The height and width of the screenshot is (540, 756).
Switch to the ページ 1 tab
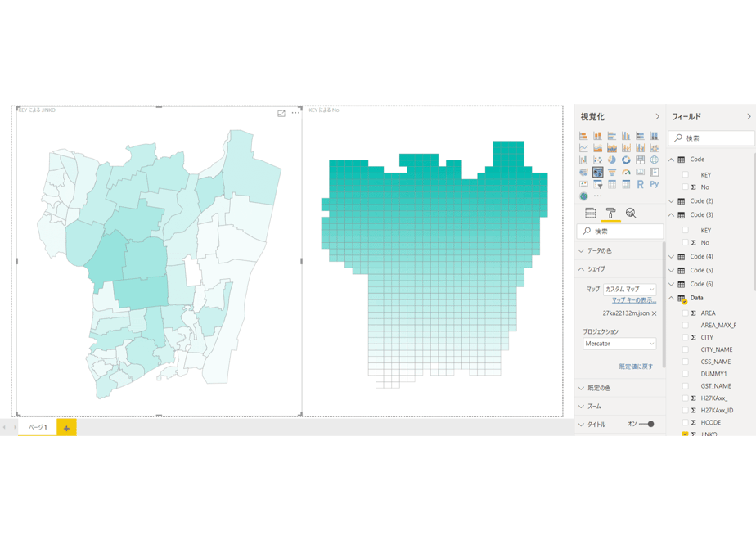[38, 427]
